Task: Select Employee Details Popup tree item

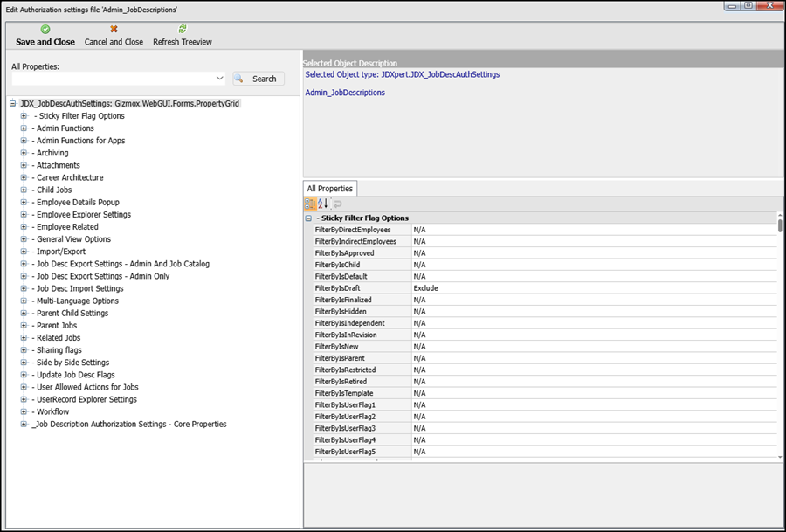Action: [x=75, y=202]
